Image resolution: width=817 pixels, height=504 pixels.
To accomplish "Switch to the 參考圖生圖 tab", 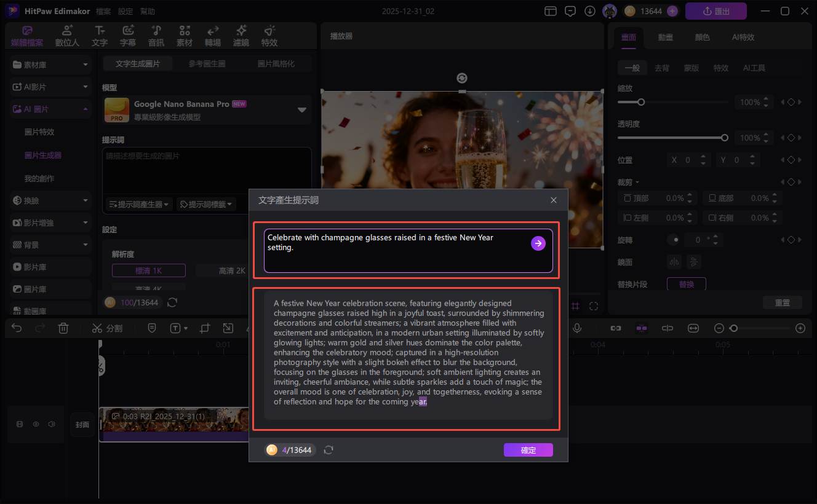I will click(x=207, y=63).
